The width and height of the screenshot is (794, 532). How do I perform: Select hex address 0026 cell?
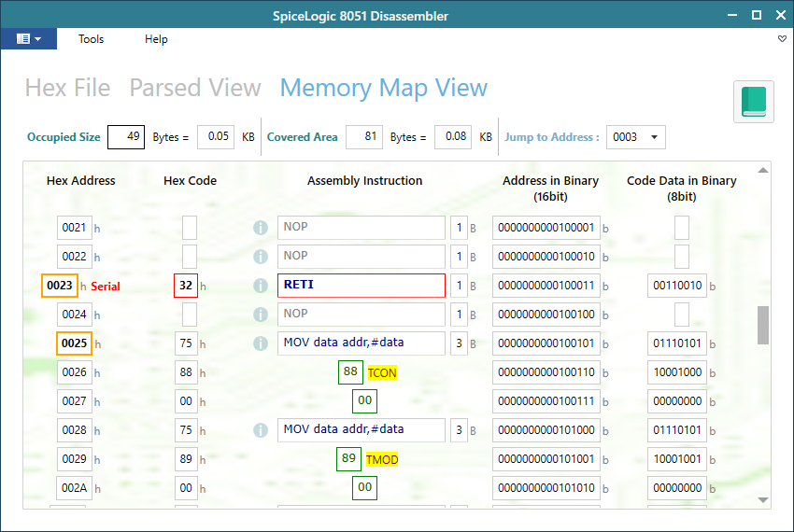(x=75, y=372)
